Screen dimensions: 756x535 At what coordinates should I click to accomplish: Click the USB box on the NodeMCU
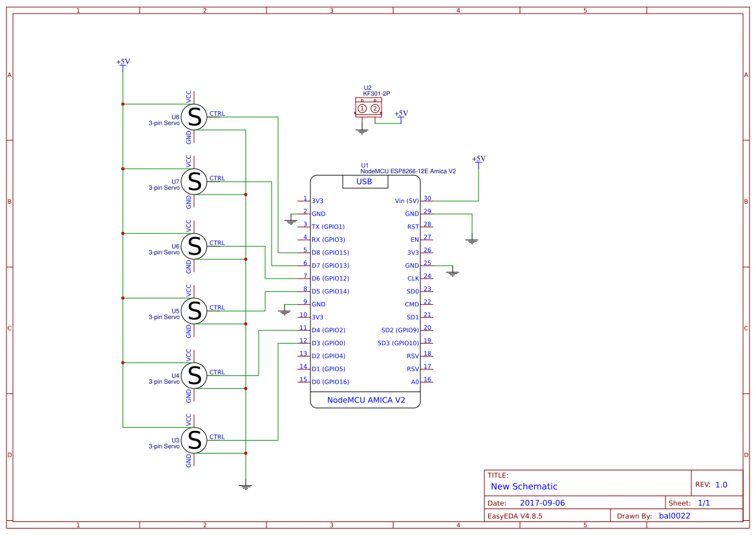point(365,182)
